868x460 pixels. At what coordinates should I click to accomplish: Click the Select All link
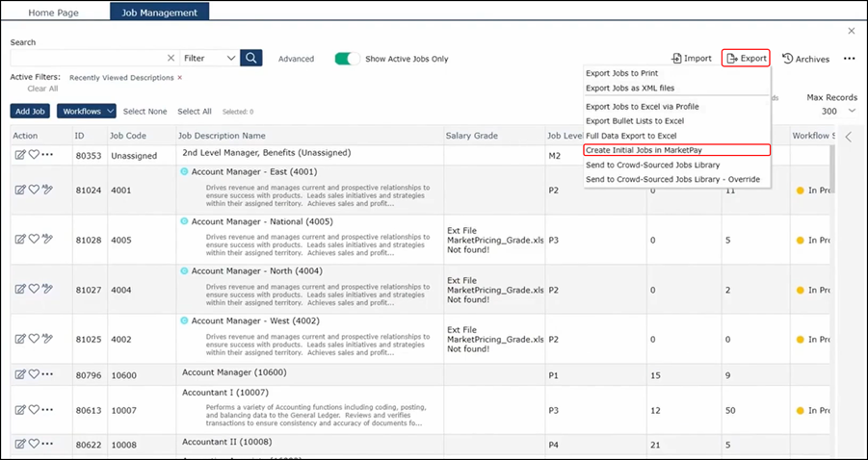195,112
